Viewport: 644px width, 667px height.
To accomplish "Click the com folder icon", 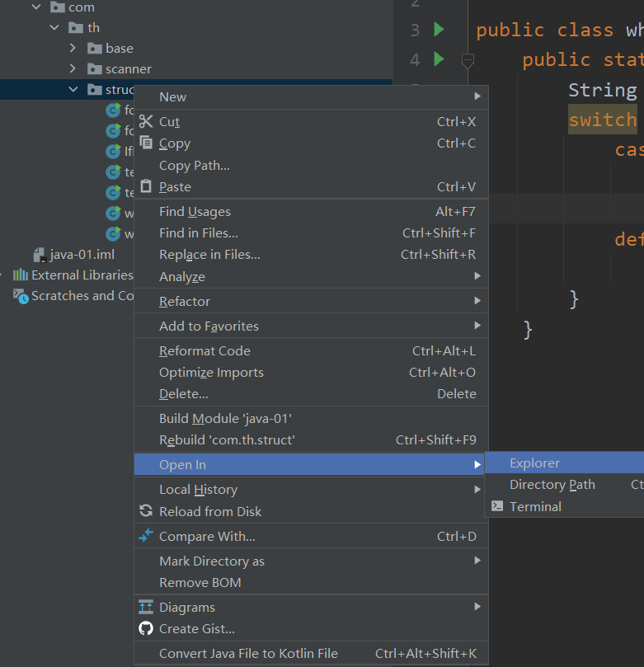I will (58, 7).
